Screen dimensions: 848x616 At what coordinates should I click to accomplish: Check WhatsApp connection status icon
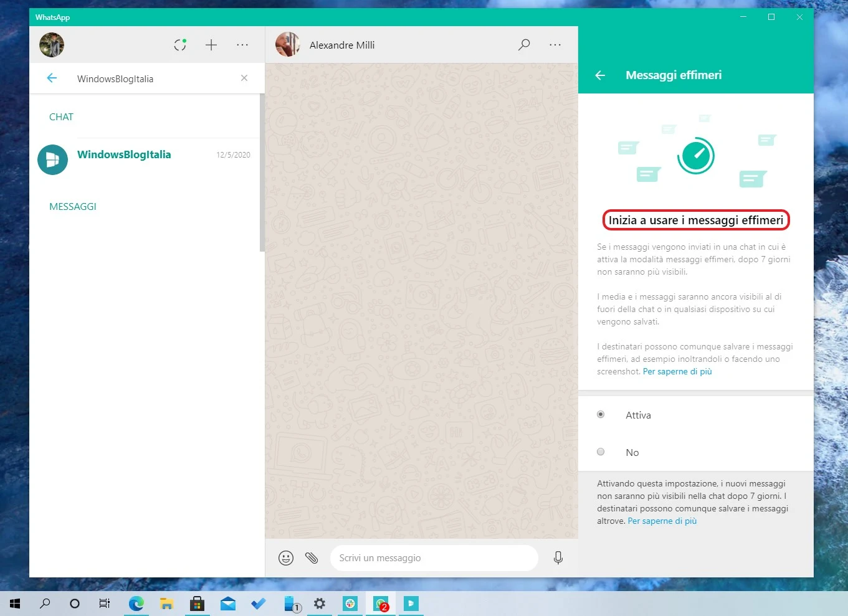coord(180,44)
